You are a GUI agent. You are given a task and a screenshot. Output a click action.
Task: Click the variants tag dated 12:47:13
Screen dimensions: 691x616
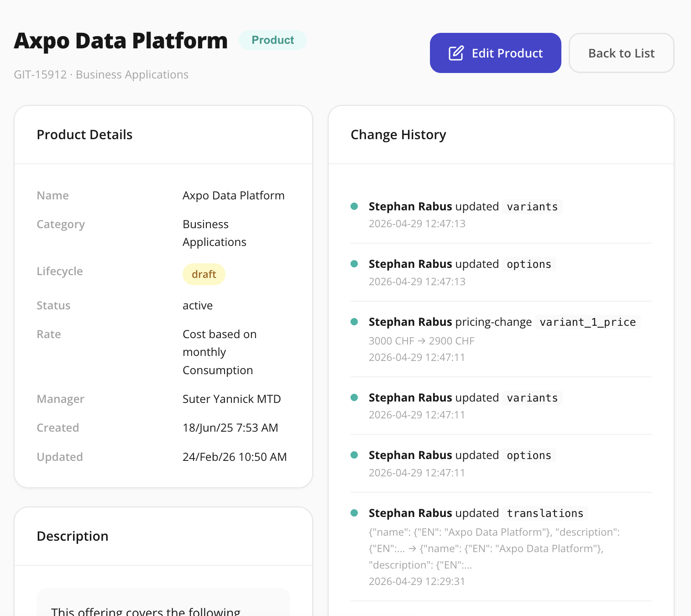[532, 207]
